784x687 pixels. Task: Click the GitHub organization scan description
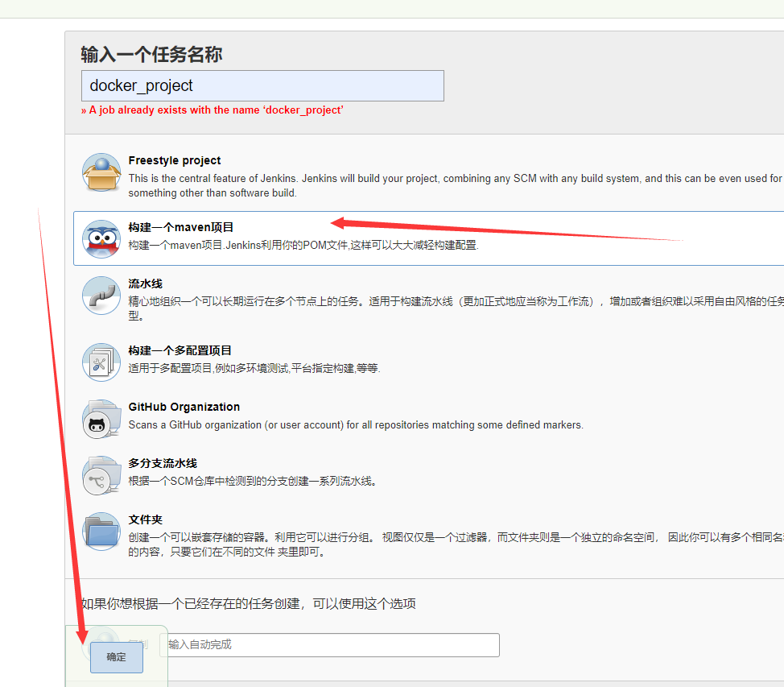coord(356,424)
